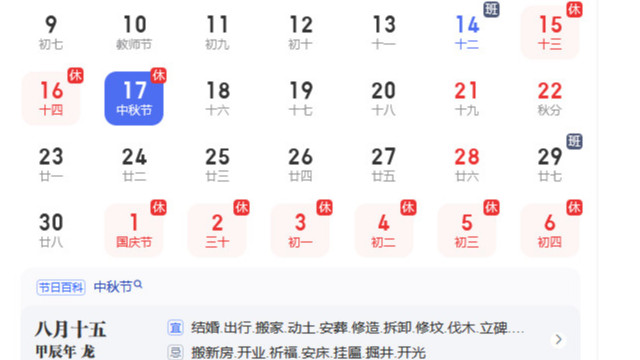Select holiday date 2 labeled 三十
The height and width of the screenshot is (360, 640).
click(217, 231)
